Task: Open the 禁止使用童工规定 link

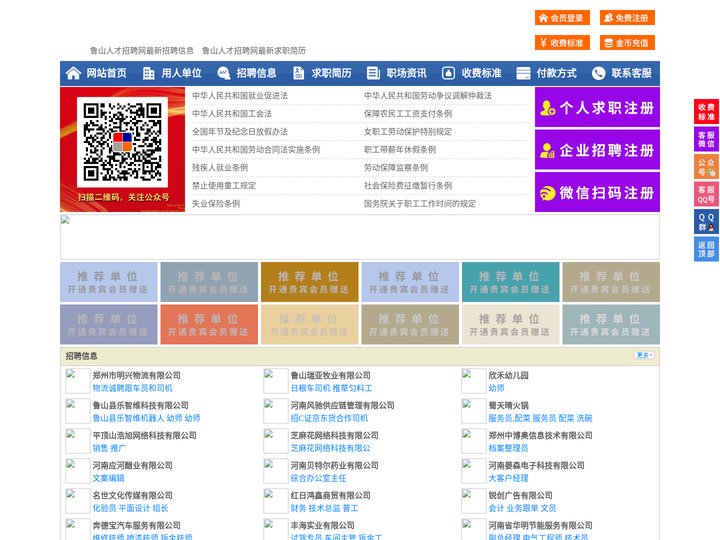Action: tap(224, 186)
